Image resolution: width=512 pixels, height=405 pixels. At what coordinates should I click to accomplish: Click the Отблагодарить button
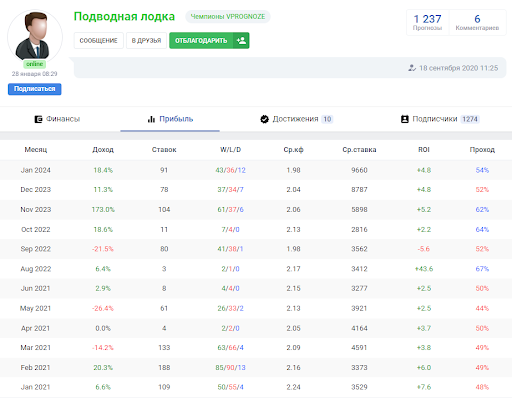(201, 41)
